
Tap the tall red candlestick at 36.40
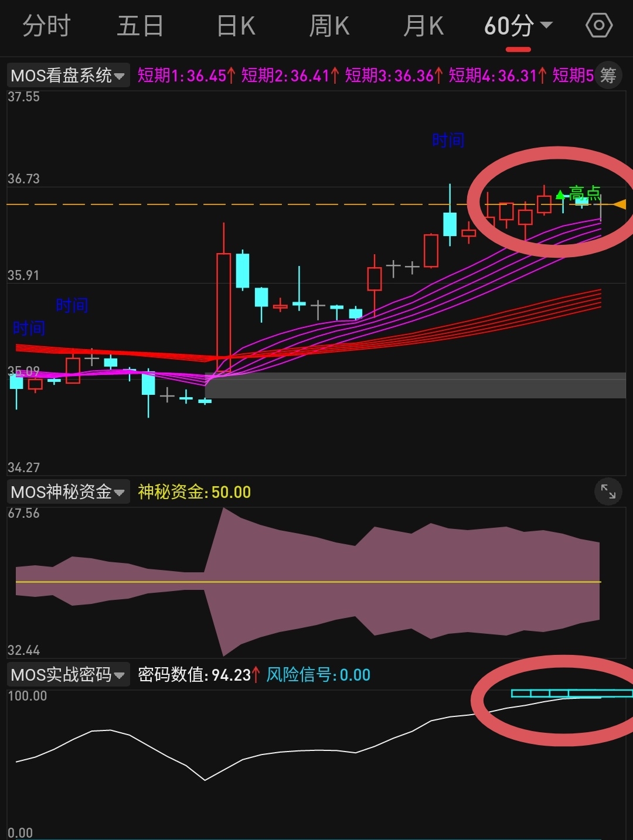[223, 299]
